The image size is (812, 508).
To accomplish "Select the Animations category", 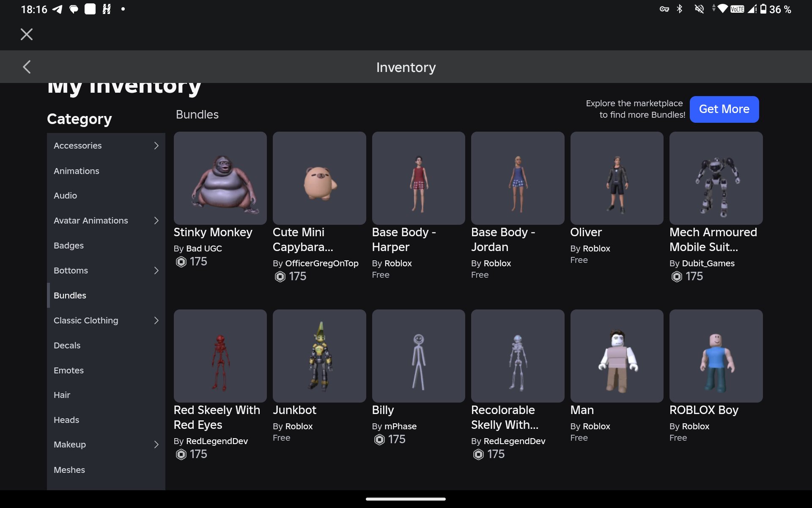I will point(106,171).
